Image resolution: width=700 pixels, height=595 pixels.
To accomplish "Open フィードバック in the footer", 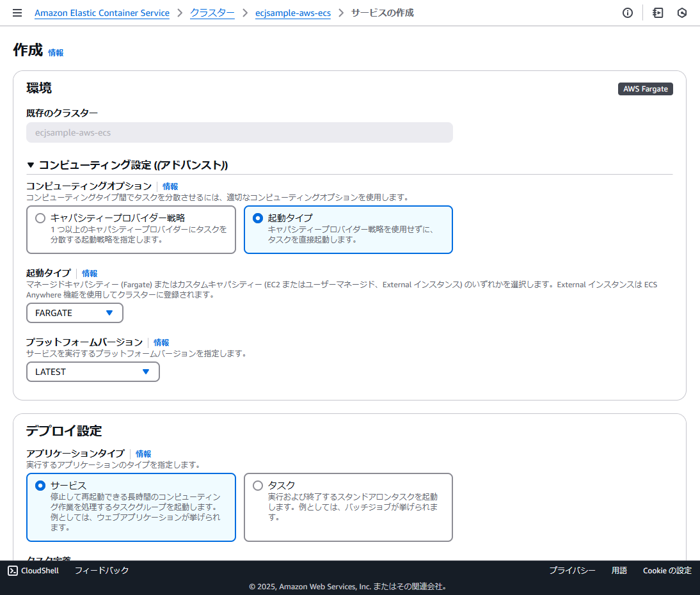I will [x=102, y=571].
